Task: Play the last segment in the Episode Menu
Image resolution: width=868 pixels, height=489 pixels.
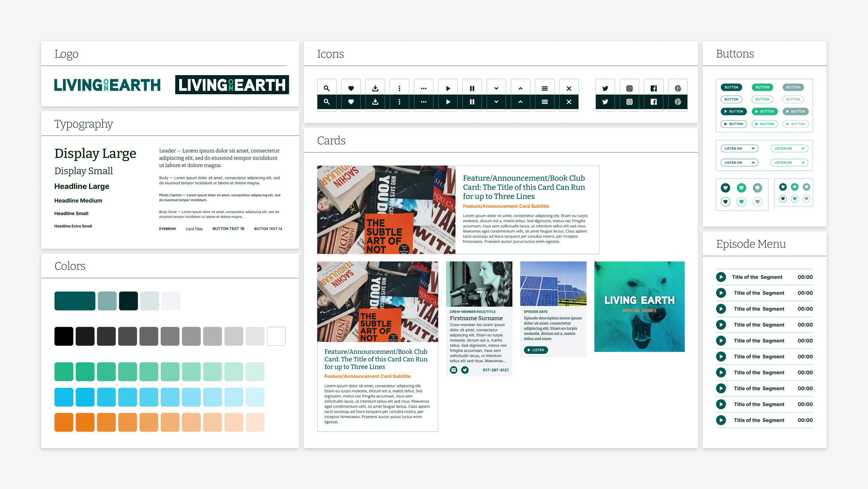Action: (721, 420)
